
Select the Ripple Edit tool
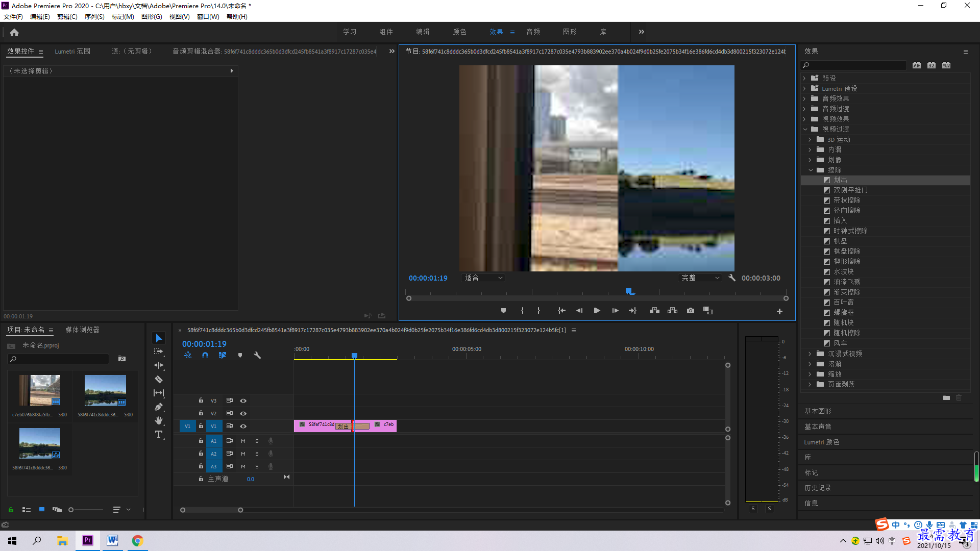pos(159,365)
